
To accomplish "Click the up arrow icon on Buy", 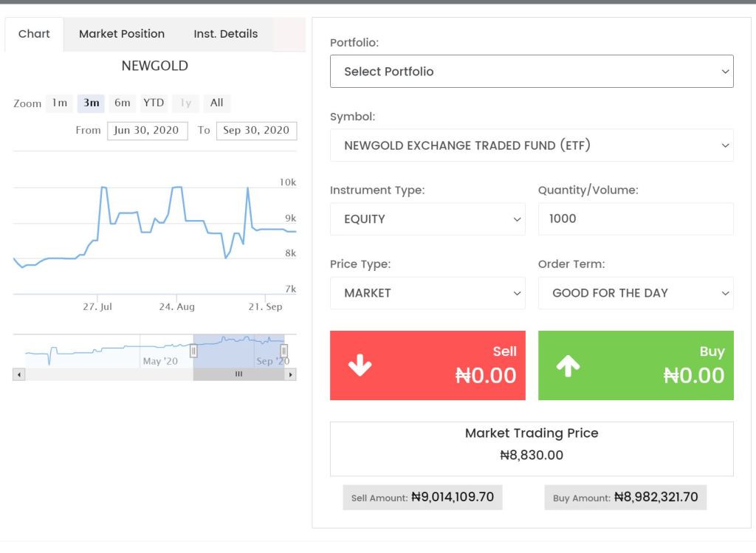I will click(x=568, y=365).
